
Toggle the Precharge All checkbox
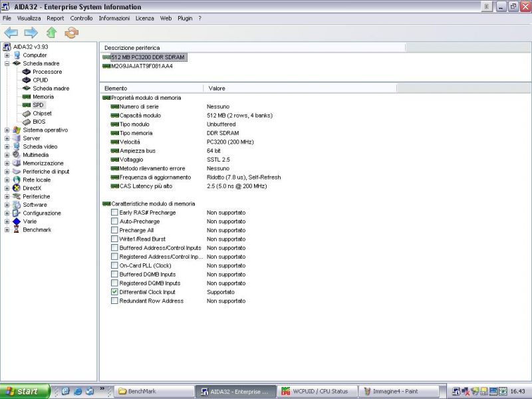[114, 230]
